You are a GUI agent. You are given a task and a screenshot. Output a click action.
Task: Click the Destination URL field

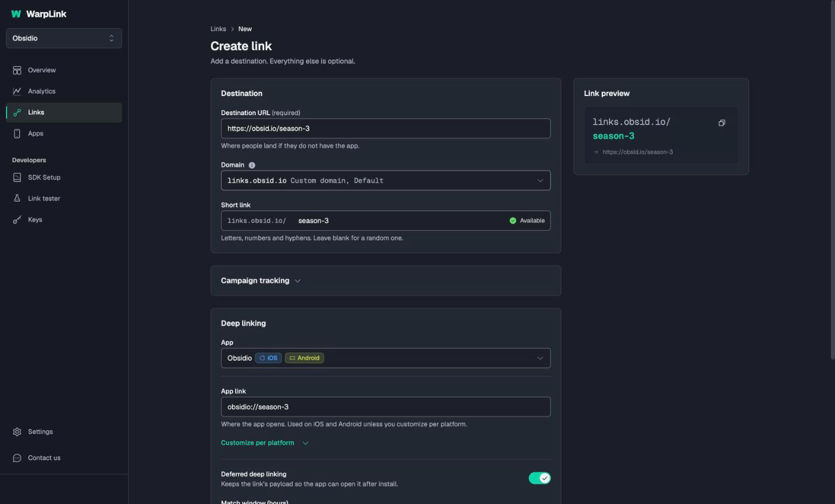[x=385, y=129]
